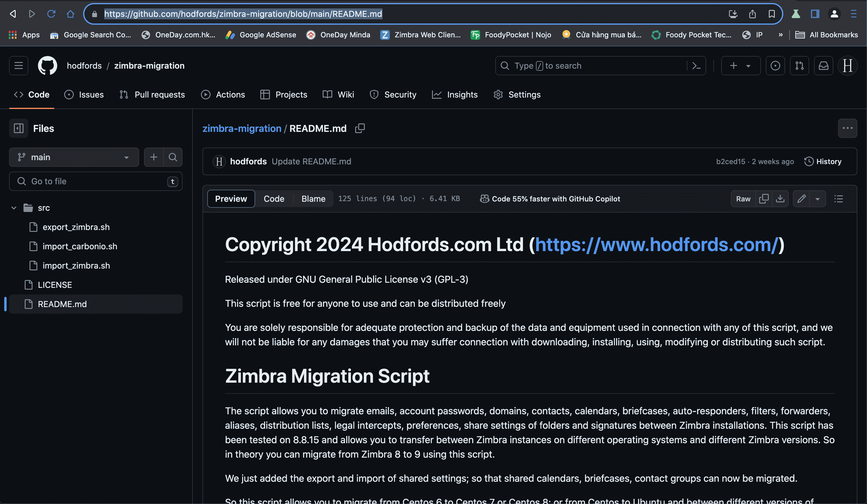Open the document outline list icon
867x504 pixels.
(839, 199)
